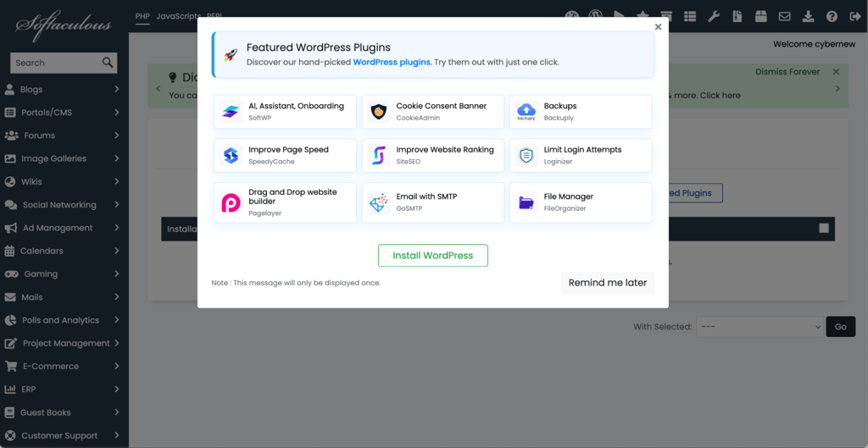Expand the Polls and Analytics chevron
This screenshot has height=448, width=868.
click(x=117, y=320)
